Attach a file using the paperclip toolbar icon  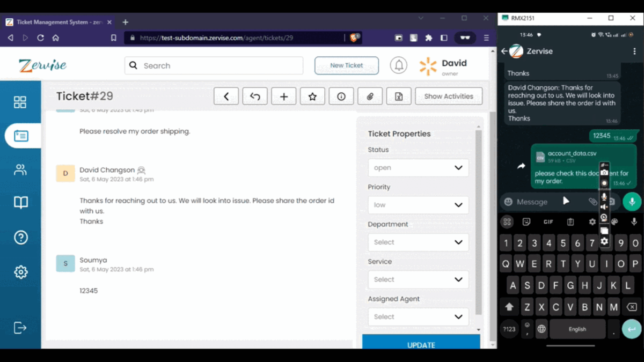tap(370, 96)
